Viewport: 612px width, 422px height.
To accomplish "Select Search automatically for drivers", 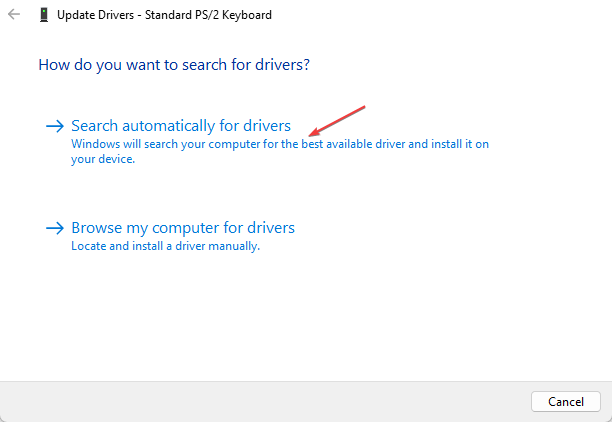I will click(181, 126).
